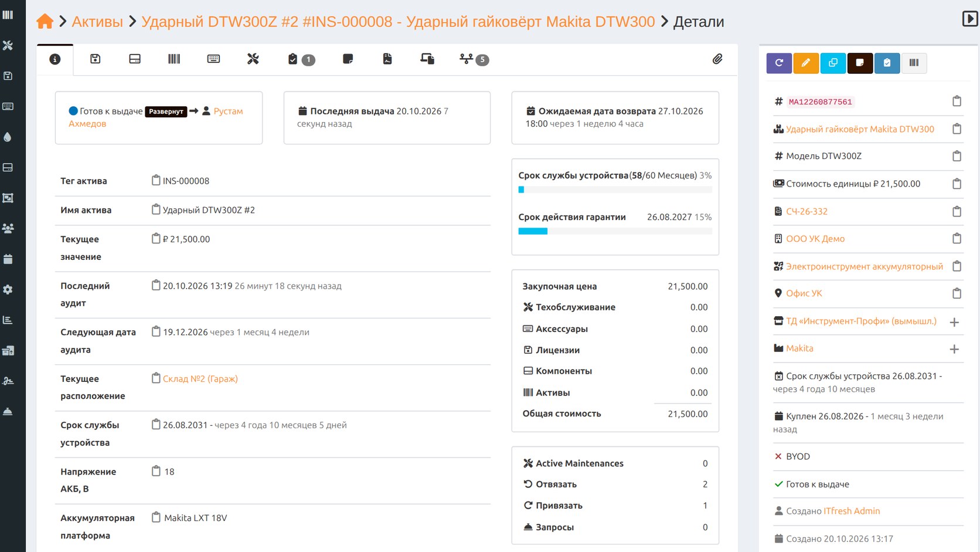Open the home icon in breadcrumb
This screenshot has width=980, height=552.
(45, 22)
